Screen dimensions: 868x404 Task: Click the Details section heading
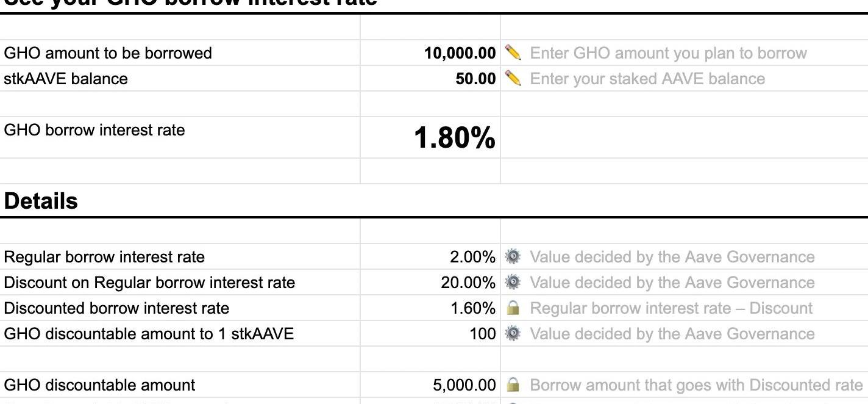point(41,201)
